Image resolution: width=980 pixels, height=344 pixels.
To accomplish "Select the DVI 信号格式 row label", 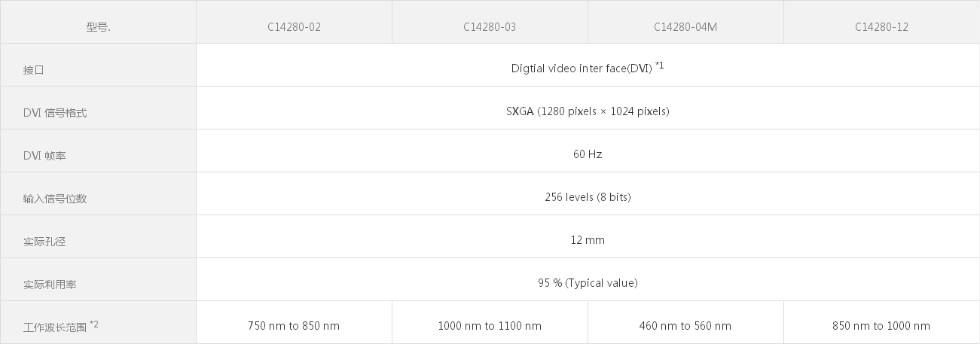I will click(x=55, y=113).
